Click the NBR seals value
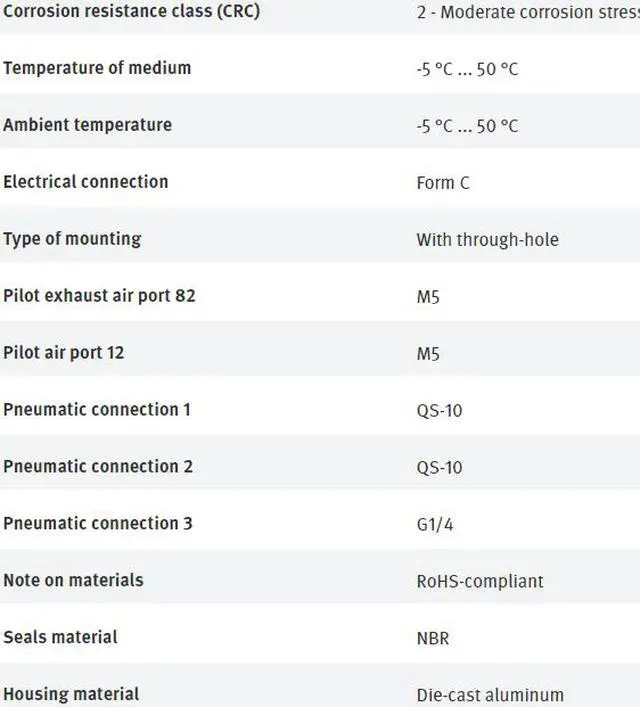Viewport: 640px width, 707px height. [434, 638]
